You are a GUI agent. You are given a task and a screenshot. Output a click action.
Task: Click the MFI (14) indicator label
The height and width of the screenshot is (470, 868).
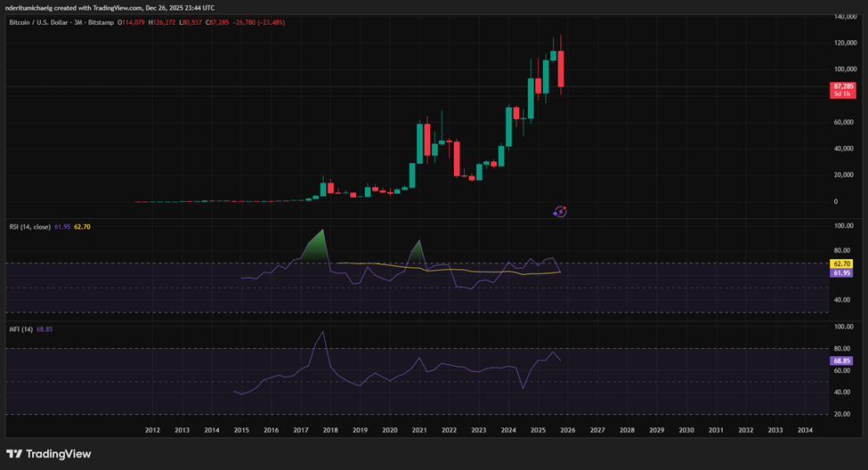(21, 329)
